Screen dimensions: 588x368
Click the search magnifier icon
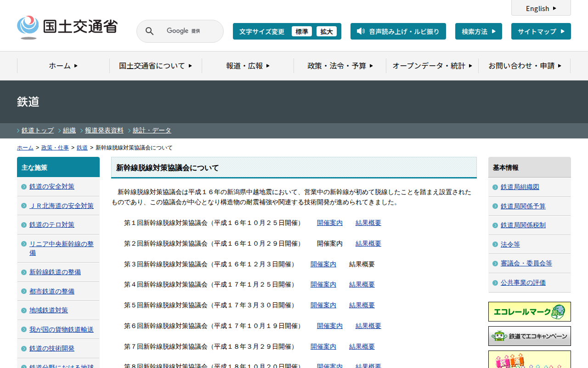[149, 31]
